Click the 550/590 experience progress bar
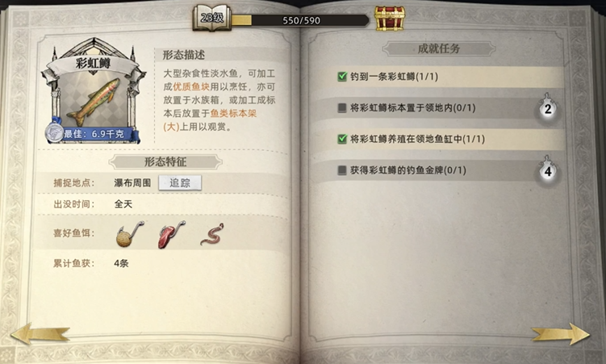Screen dimensions: 606x364 click(300, 20)
